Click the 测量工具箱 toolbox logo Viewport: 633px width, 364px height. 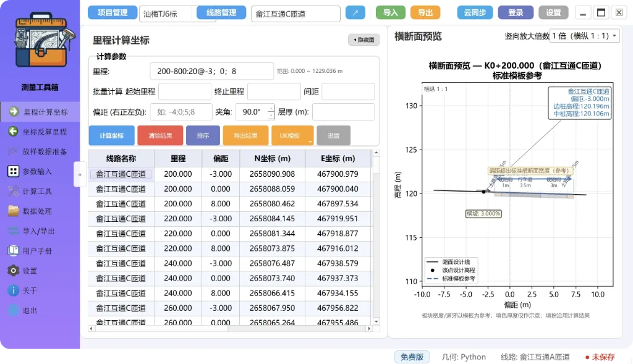pos(44,40)
